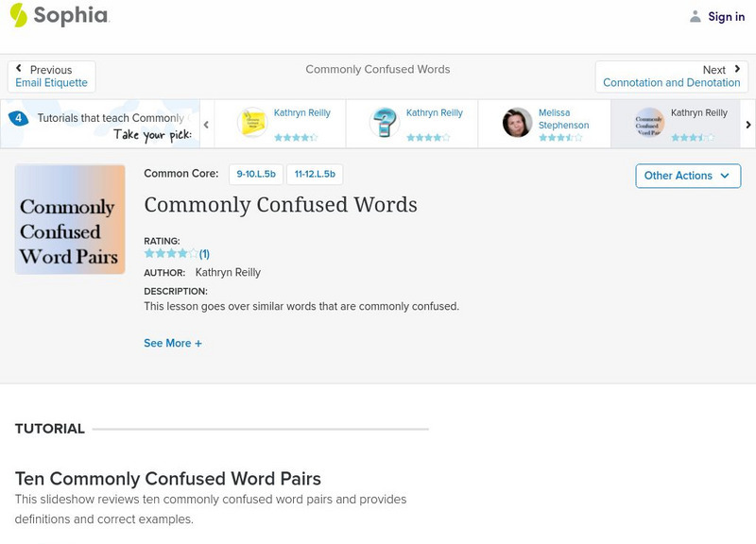Click the star rating under RATING

point(171,254)
